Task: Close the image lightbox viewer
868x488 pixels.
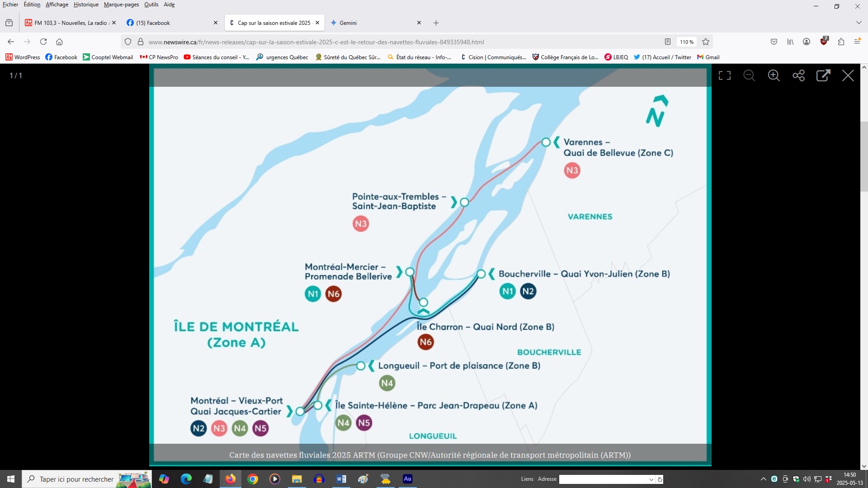Action: click(848, 75)
